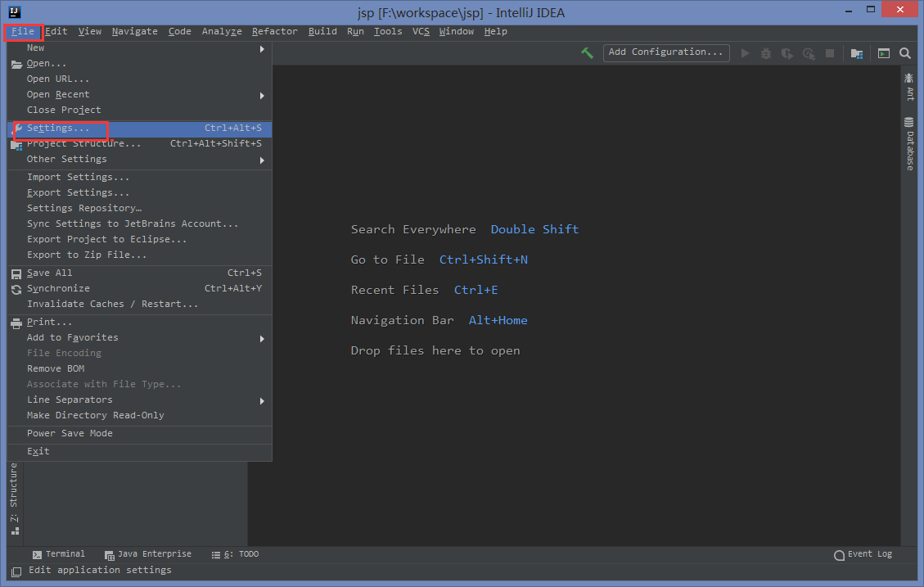Image resolution: width=924 pixels, height=587 pixels.
Task: Choose Open URL... menu entry
Action: click(x=140, y=79)
